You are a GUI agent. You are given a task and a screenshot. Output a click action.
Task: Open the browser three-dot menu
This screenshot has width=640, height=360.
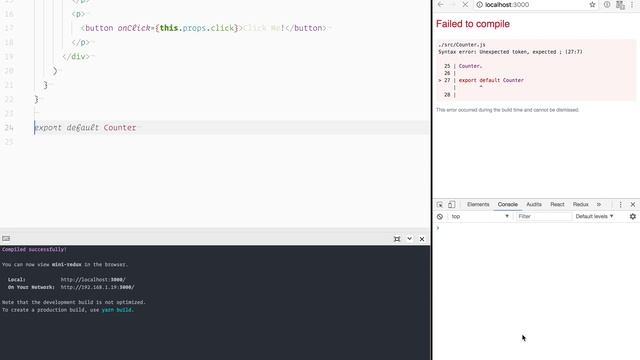(x=632, y=4)
